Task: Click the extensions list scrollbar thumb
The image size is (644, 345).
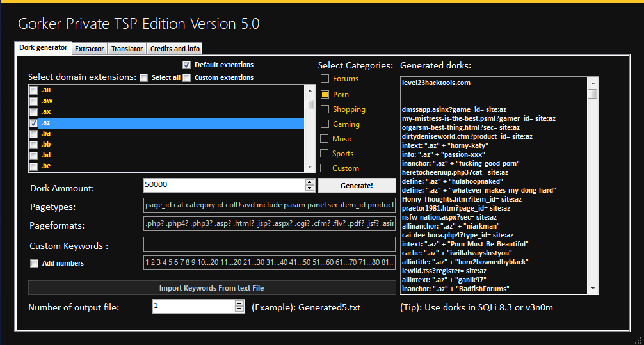Action: [x=310, y=105]
